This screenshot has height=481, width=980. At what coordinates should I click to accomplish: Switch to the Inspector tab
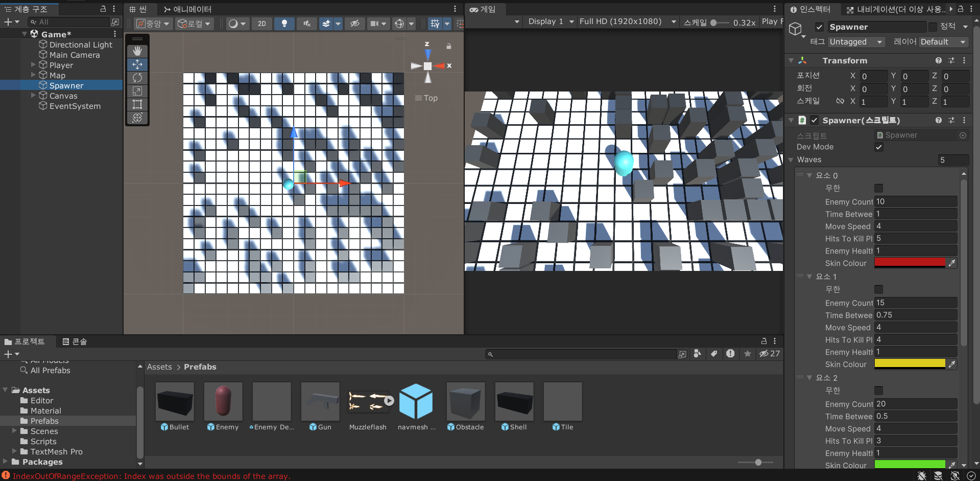click(810, 9)
